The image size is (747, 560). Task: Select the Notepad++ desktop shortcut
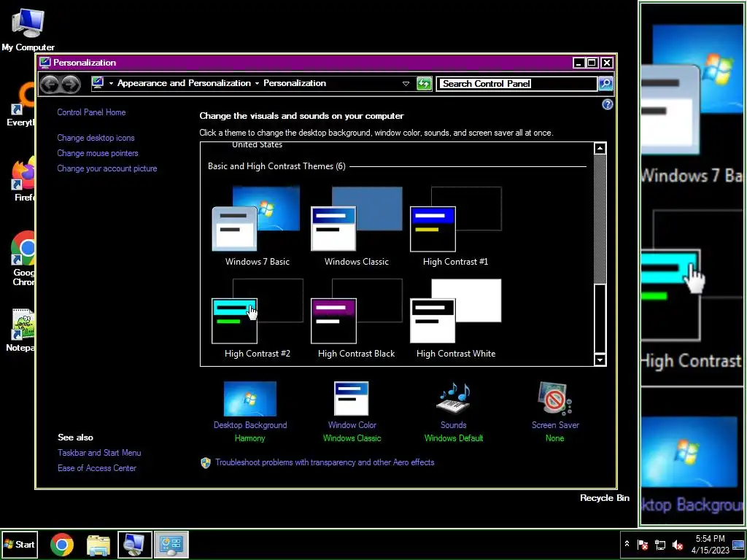(x=21, y=330)
